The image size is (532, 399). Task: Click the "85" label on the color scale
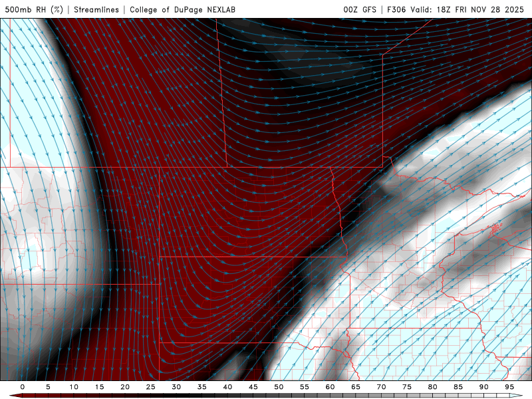pos(458,387)
